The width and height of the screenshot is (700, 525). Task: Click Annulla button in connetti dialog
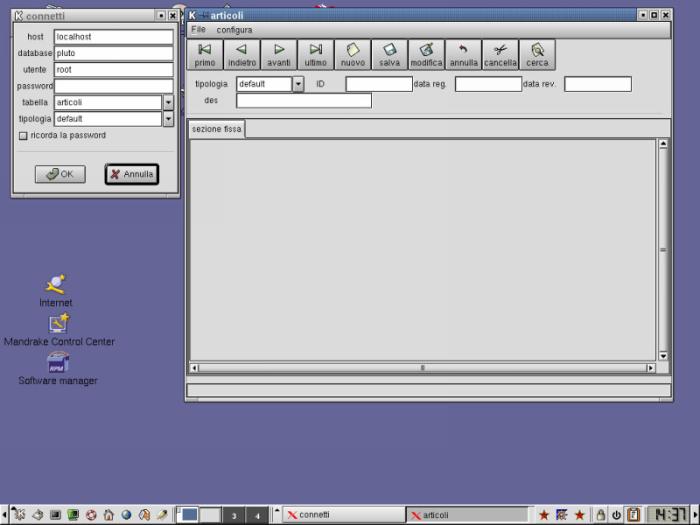(132, 174)
